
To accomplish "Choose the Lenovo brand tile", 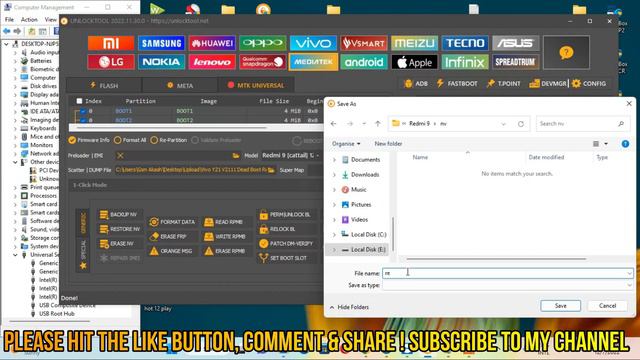I will (212, 62).
